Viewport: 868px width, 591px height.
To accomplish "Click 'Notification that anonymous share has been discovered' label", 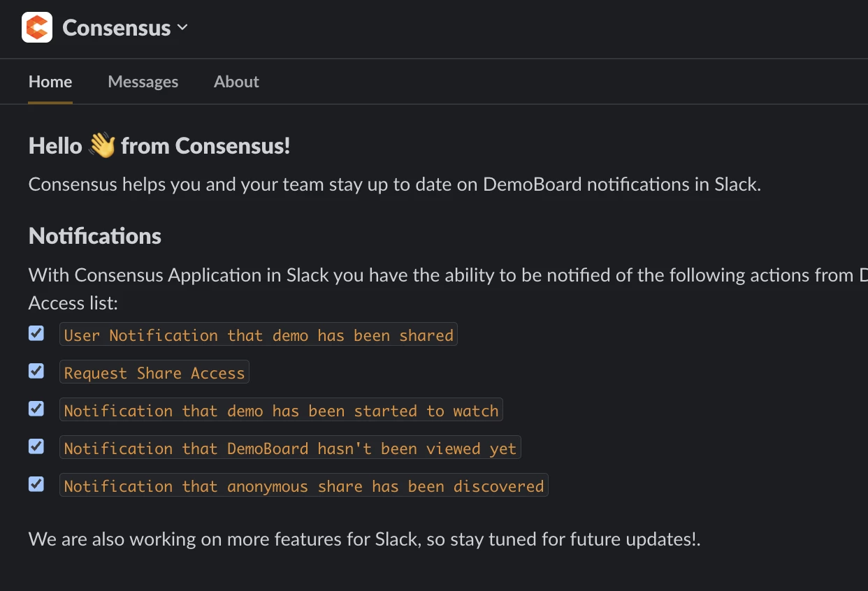I will [304, 486].
